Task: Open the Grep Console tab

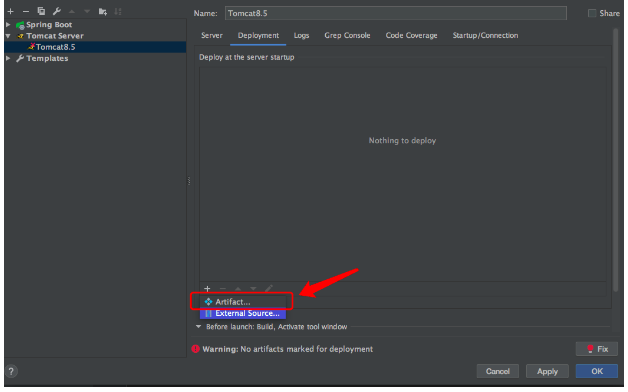Action: 347,36
